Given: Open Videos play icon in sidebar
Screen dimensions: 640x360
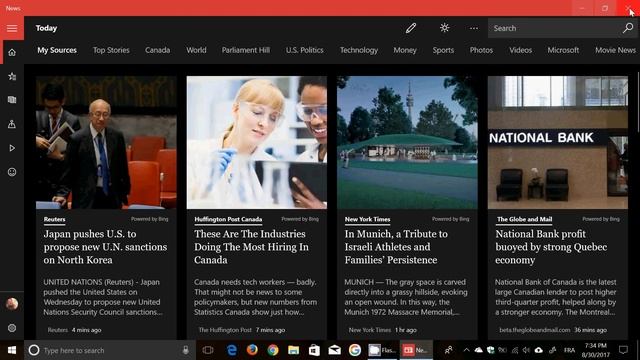Looking at the screenshot, I should tap(12, 148).
